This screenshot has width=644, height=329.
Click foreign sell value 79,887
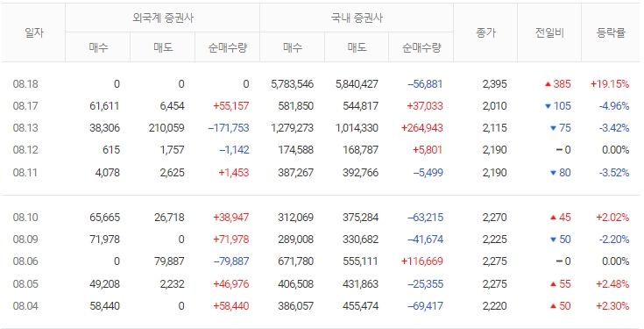pyautogui.click(x=169, y=261)
